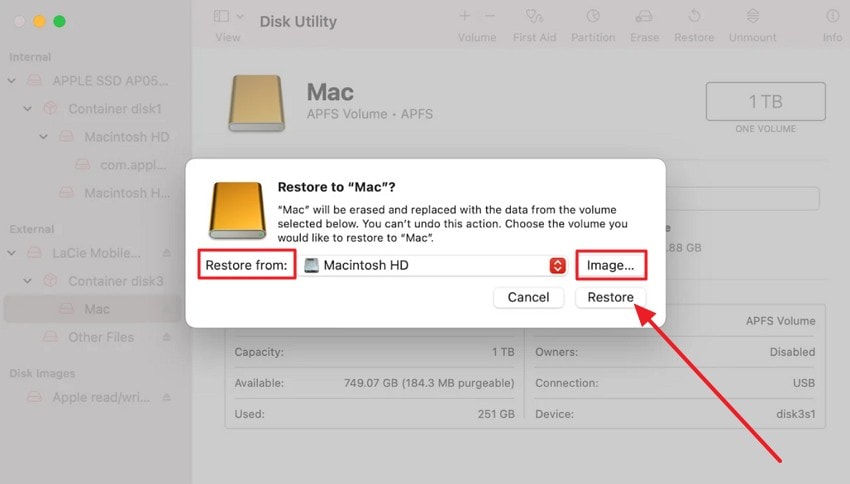850x484 pixels.
Task: Click the Mac drive icon in dialog
Action: 237,210
